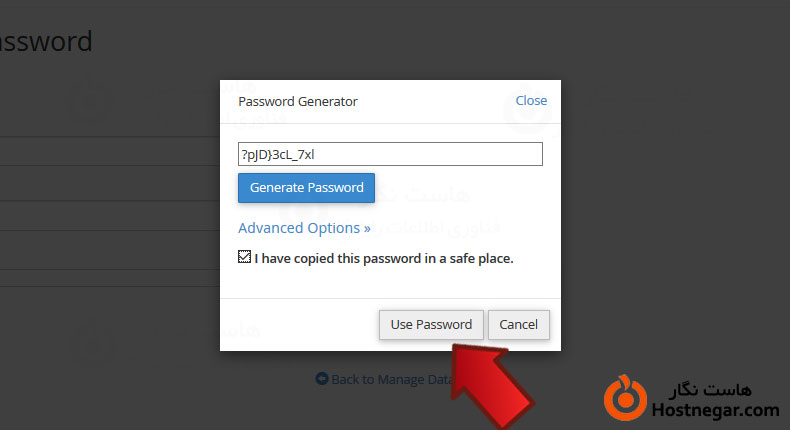Click the orange Hostnegar logo icon
Viewport: 790px width, 430px height.
point(626,395)
